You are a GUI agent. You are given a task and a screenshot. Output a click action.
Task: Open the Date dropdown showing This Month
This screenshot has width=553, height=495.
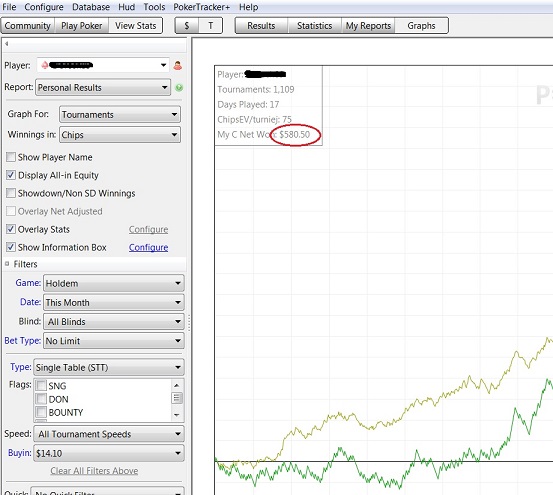point(114,302)
